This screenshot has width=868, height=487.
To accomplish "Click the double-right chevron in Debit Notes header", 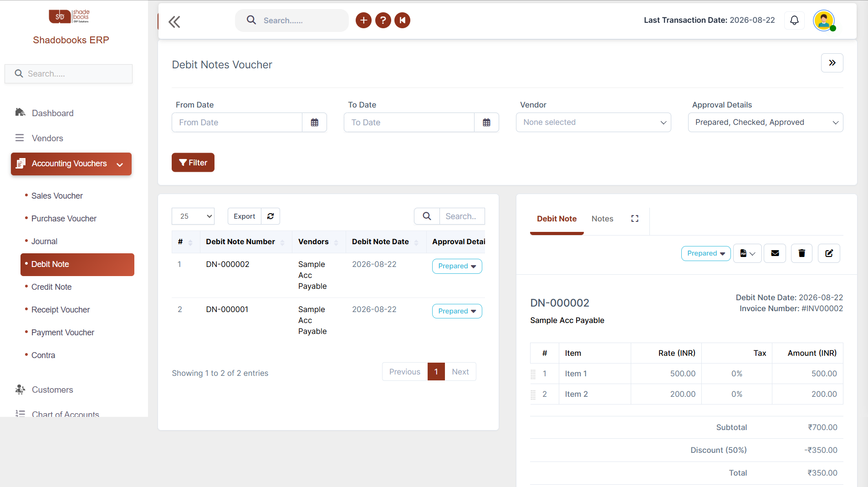I will (832, 63).
